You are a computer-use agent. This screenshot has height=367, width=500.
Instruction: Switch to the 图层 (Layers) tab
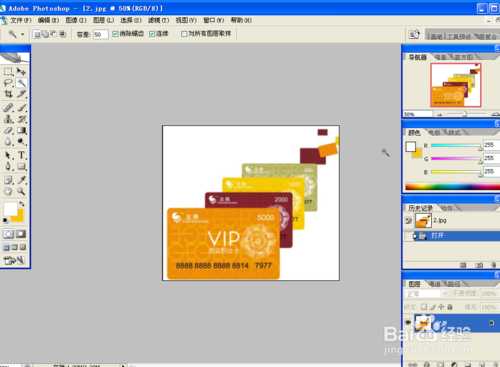point(415,284)
